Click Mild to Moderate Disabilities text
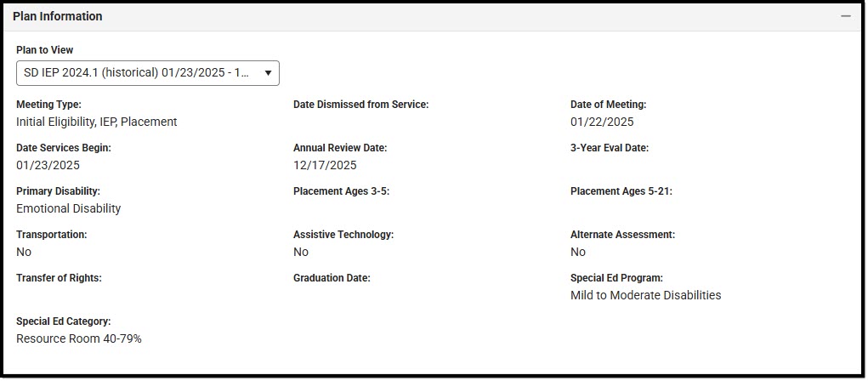This screenshot has height=381, width=868. (646, 295)
